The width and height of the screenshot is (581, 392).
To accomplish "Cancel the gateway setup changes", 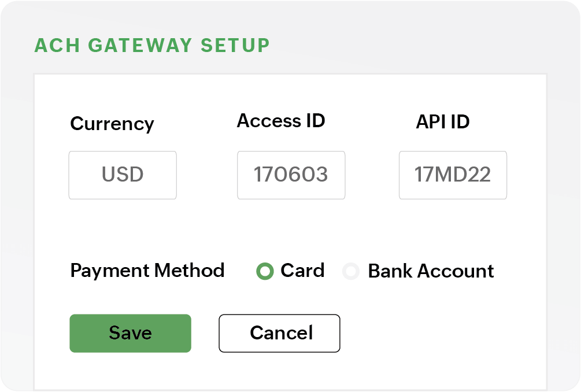I will click(279, 333).
